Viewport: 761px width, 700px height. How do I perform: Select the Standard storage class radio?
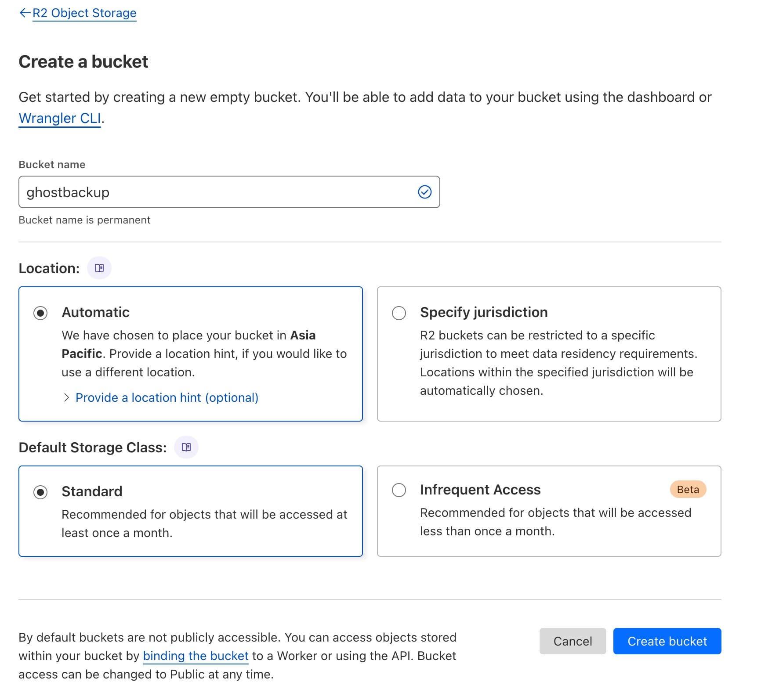40,492
